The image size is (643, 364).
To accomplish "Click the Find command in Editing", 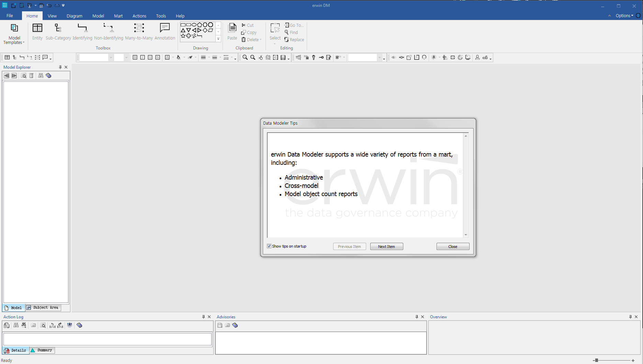I will [x=291, y=32].
